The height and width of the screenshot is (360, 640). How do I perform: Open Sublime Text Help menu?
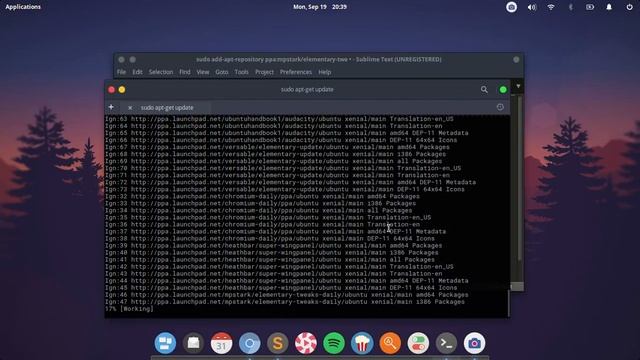324,72
